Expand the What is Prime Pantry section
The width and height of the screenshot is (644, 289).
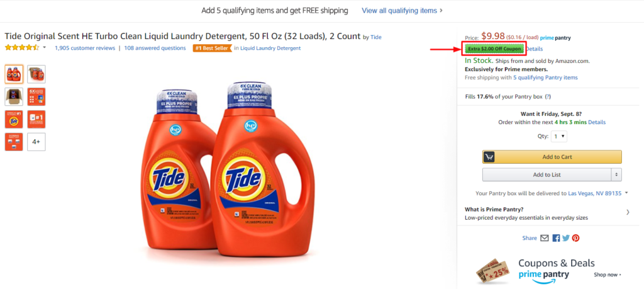(628, 213)
